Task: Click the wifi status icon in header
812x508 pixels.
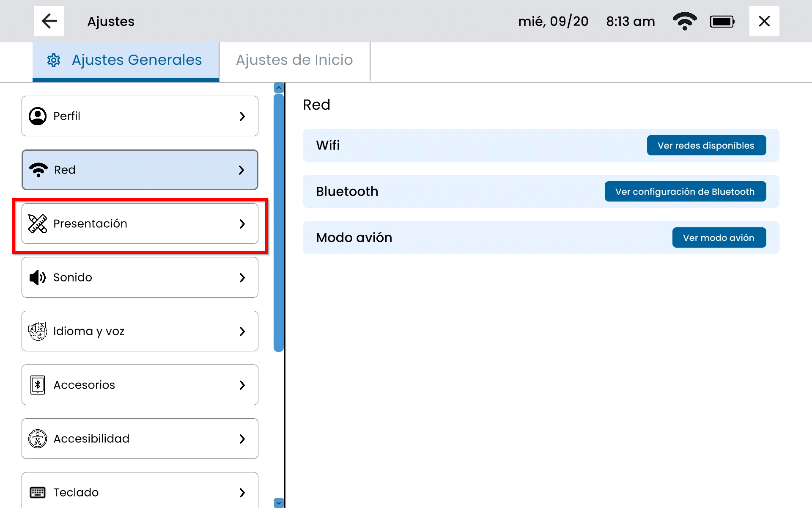Action: [x=684, y=21]
